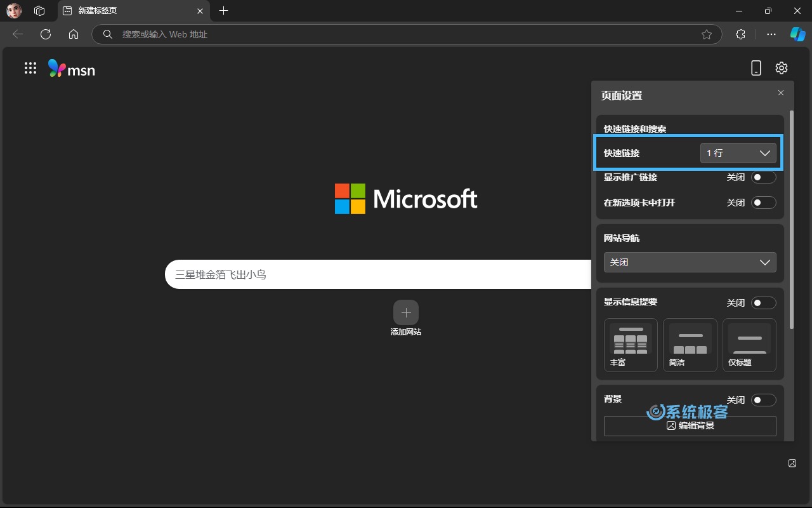Click the page settings gear icon
This screenshot has height=508, width=812.
point(782,68)
